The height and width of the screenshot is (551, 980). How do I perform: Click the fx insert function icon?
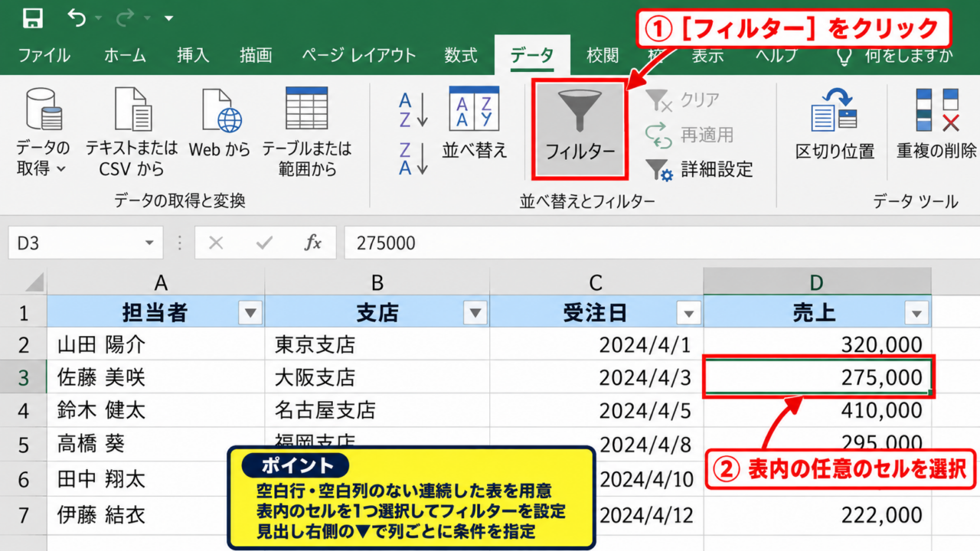pos(313,243)
